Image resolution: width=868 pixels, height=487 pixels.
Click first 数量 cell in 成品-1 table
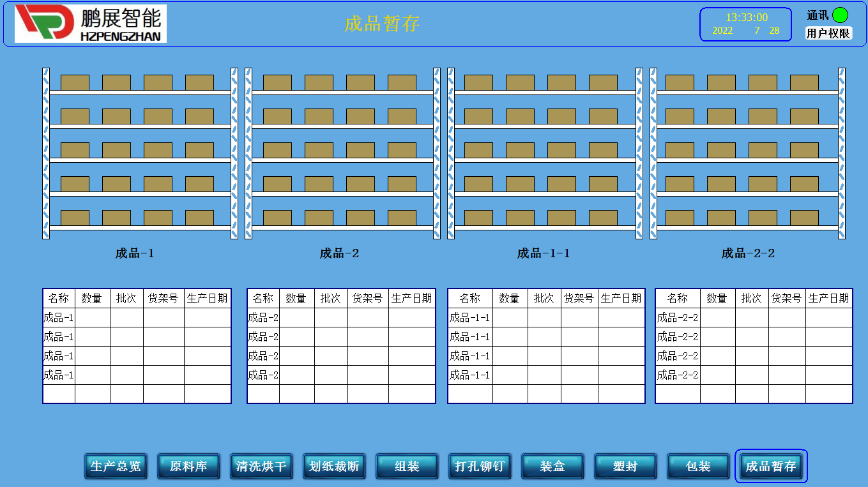tap(92, 317)
